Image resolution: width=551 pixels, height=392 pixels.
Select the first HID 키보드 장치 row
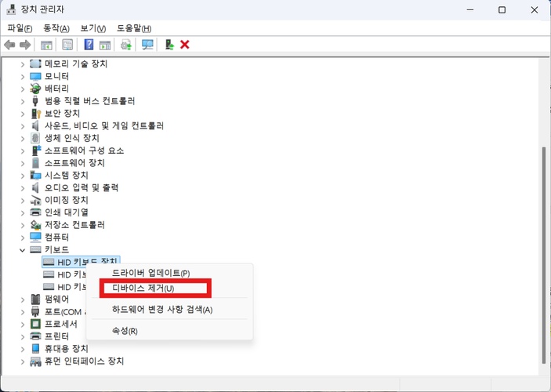[x=81, y=262]
